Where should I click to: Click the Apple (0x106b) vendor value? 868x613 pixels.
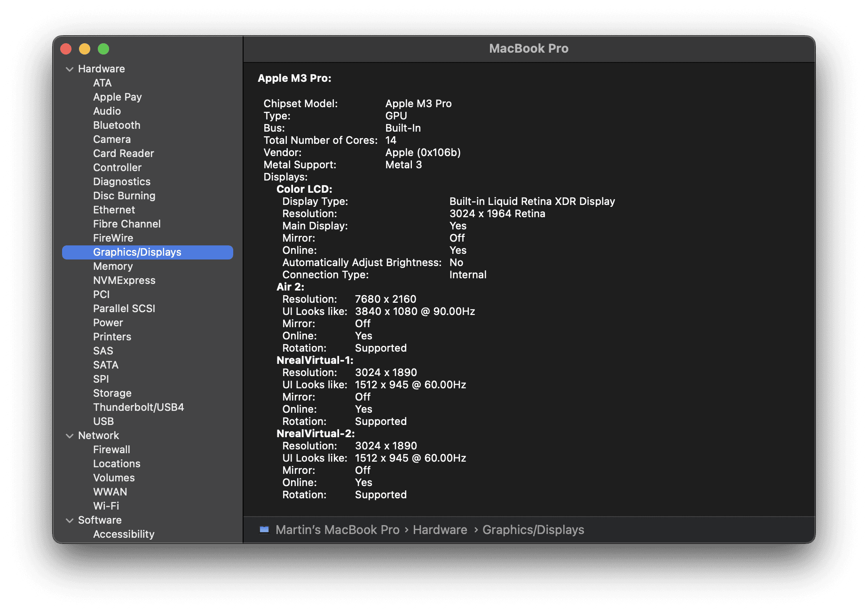click(423, 152)
